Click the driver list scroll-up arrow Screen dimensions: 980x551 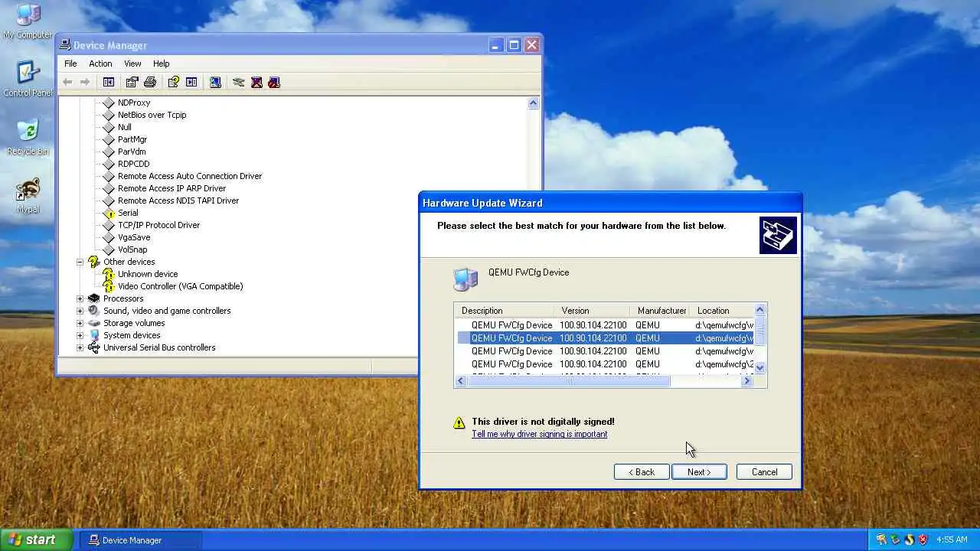point(759,310)
